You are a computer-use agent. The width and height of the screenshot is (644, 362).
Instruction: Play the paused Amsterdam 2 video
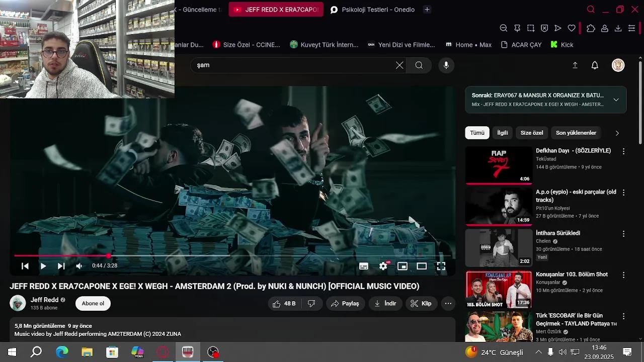(43, 266)
